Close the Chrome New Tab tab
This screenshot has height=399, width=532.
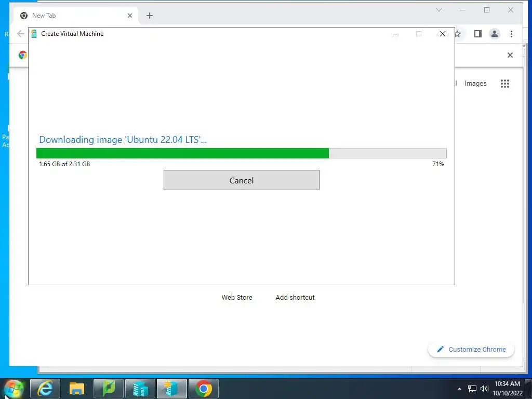129,16
